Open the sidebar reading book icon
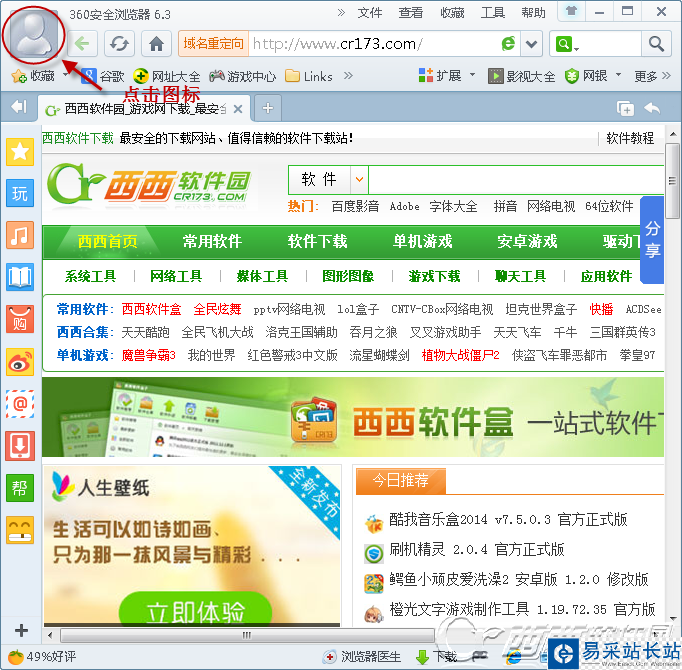 click(x=20, y=277)
